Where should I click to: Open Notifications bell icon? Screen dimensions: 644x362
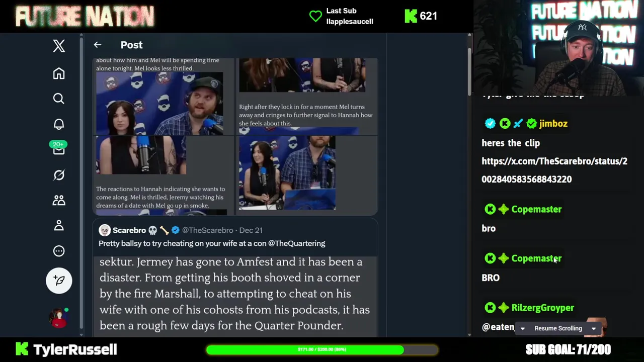point(59,124)
